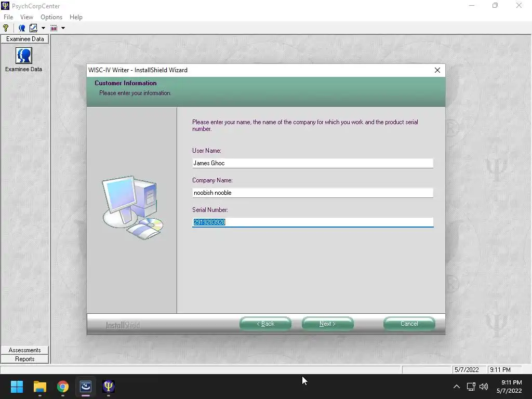Click the Company Name field
532x399 pixels.
coord(312,193)
